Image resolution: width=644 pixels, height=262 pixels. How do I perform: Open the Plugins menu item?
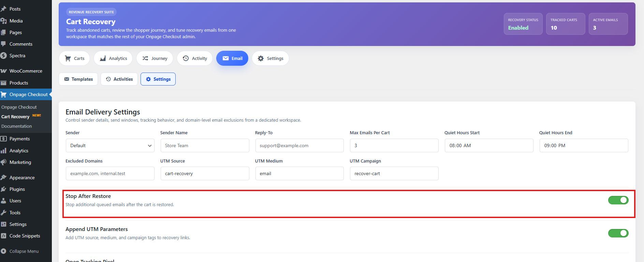[26, 189]
